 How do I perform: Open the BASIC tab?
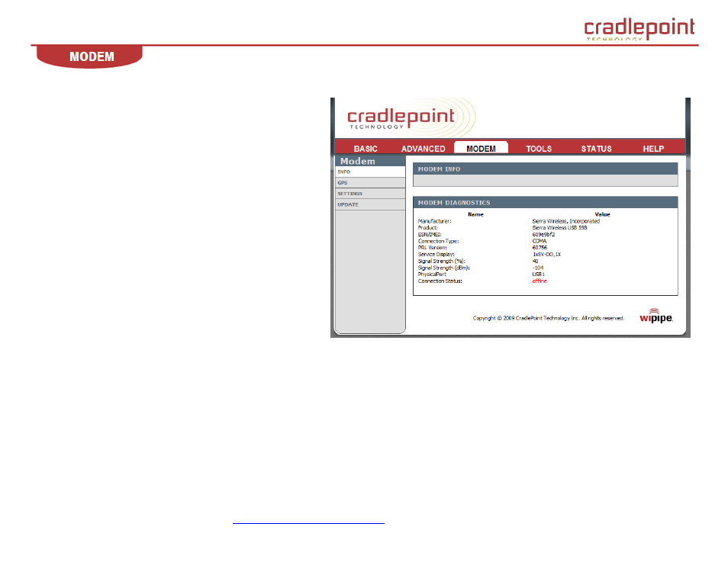(x=366, y=149)
